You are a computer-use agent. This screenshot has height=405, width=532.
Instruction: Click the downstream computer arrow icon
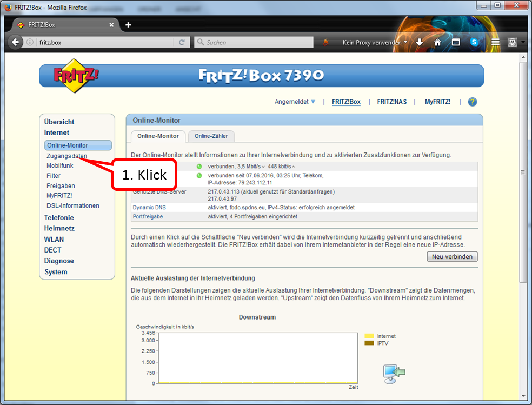coord(394,374)
